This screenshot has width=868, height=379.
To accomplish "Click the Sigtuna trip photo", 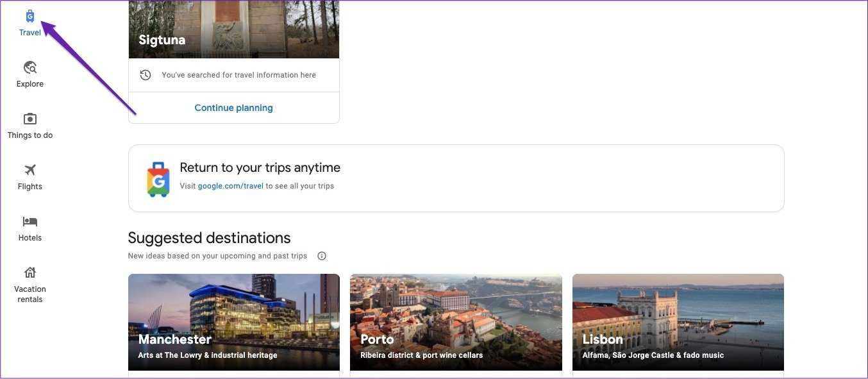I will click(x=233, y=26).
